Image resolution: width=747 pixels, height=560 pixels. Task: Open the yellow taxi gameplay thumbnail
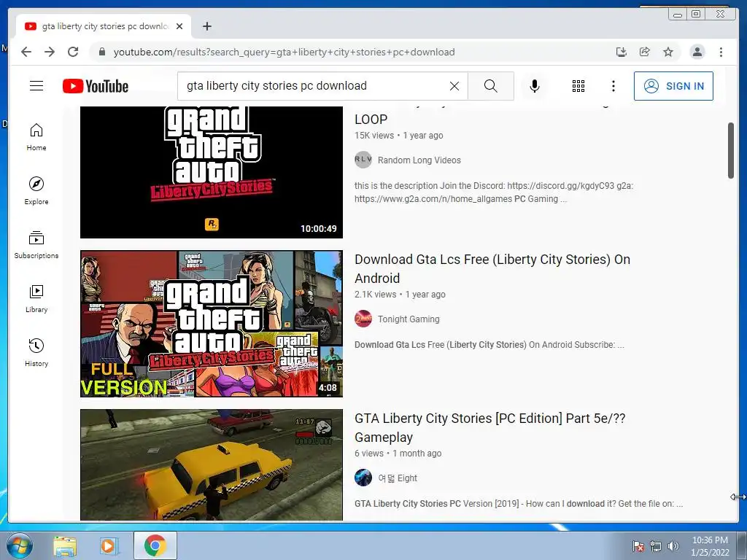pyautogui.click(x=212, y=464)
